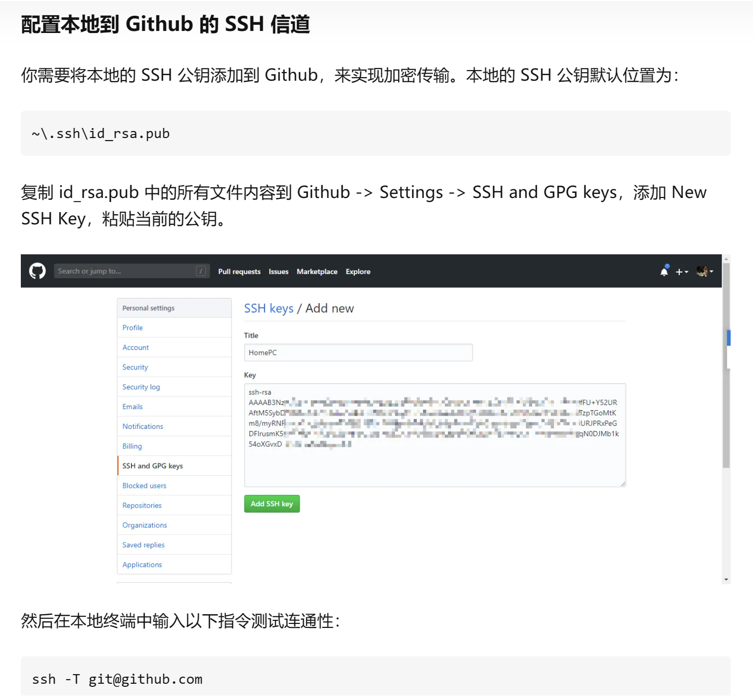The width and height of the screenshot is (753, 700).
Task: Open Issues in the GitHub header
Action: [278, 272]
